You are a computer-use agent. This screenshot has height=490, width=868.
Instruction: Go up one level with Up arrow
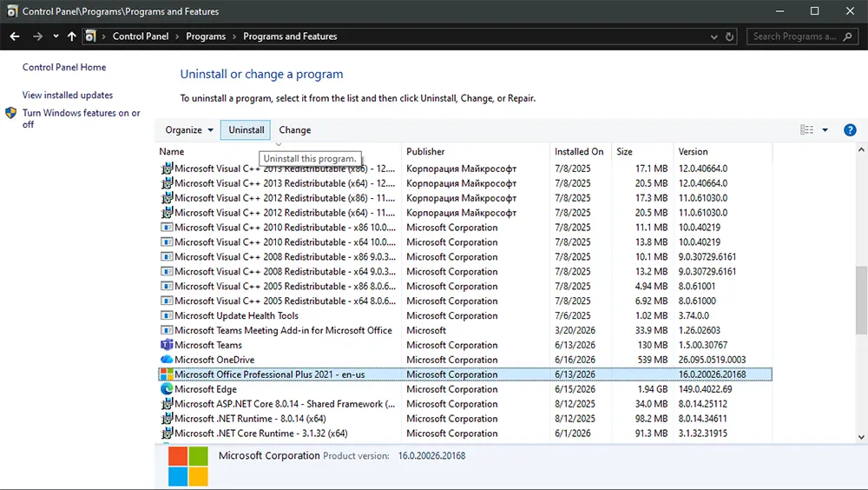tap(71, 36)
